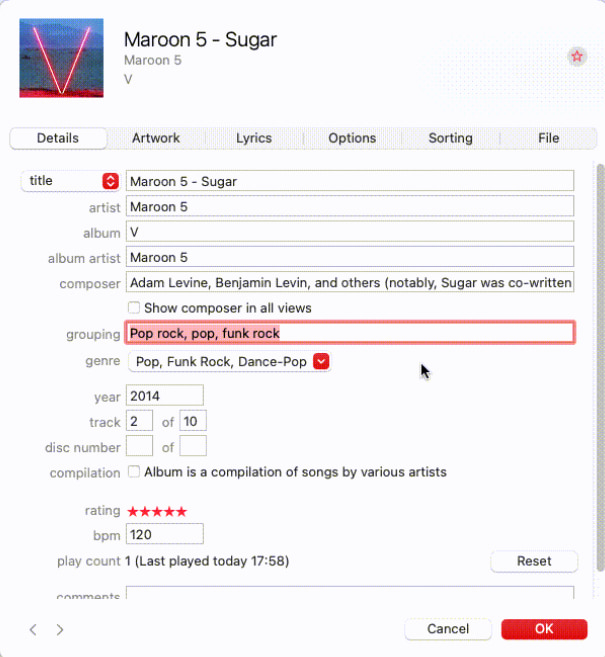Click the comments text box

[x=350, y=592]
